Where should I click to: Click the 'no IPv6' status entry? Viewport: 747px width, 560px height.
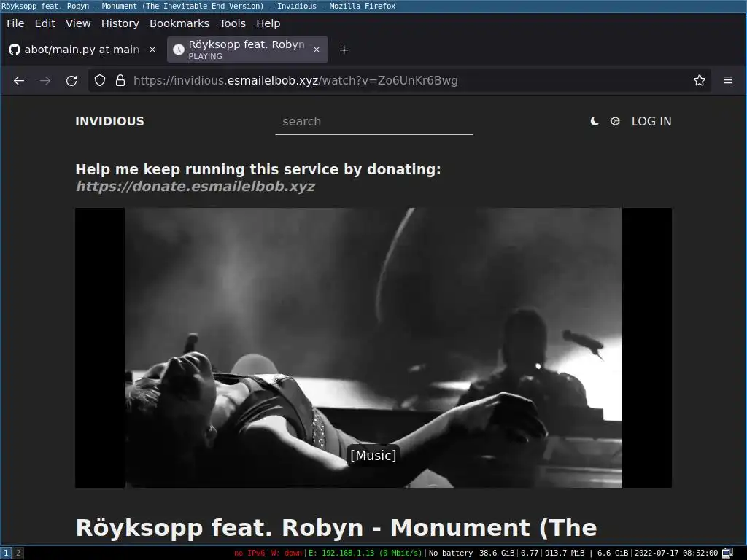pyautogui.click(x=249, y=553)
